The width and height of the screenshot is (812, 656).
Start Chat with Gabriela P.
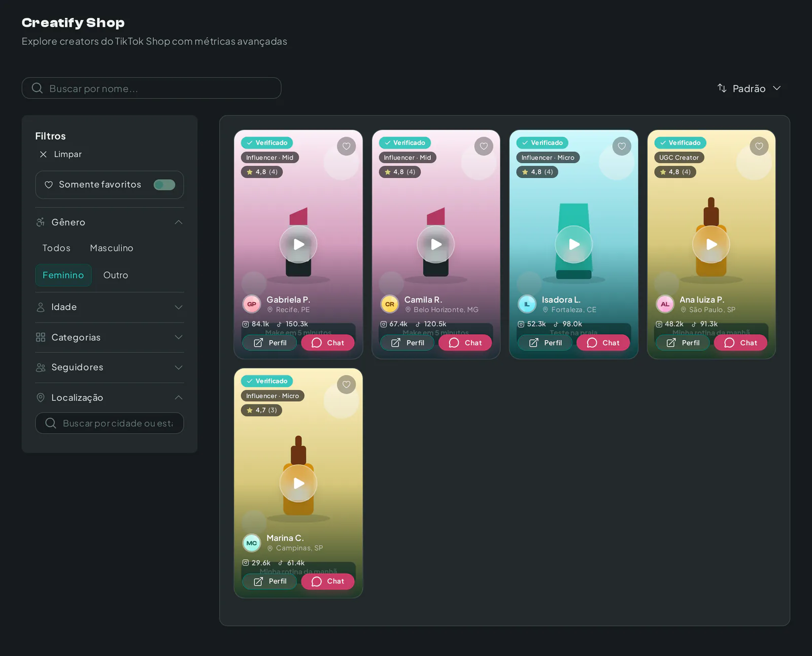point(328,343)
